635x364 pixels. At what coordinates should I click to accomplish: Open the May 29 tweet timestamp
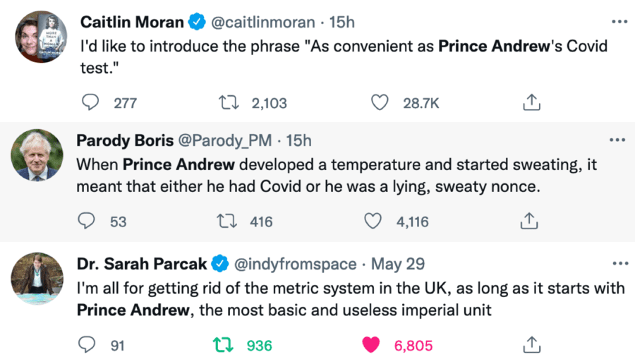[399, 264]
